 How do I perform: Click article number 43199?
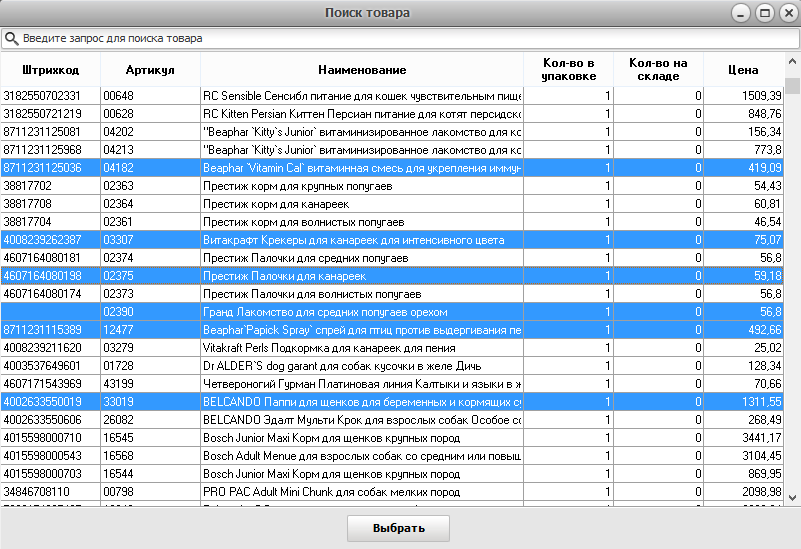[x=119, y=384]
